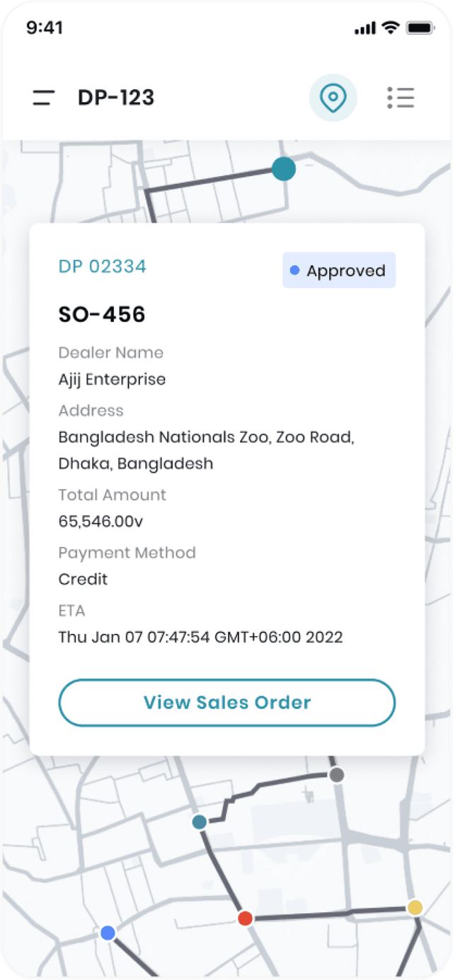Tap the SO-456 order title

102,315
